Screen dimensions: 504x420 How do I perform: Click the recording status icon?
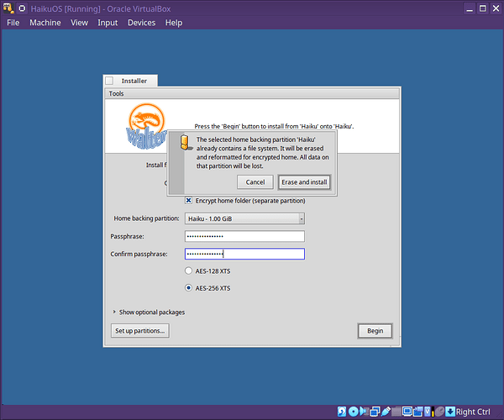pyautogui.click(x=418, y=412)
